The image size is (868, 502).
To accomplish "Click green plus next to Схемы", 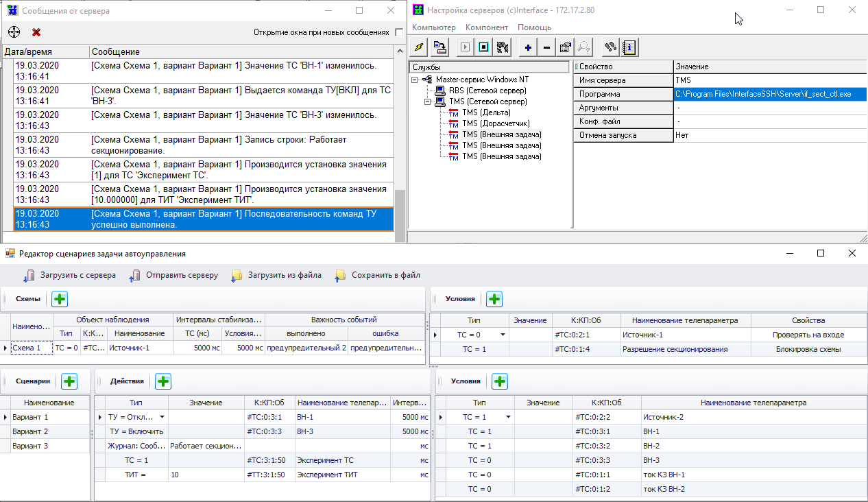I will pyautogui.click(x=60, y=299).
